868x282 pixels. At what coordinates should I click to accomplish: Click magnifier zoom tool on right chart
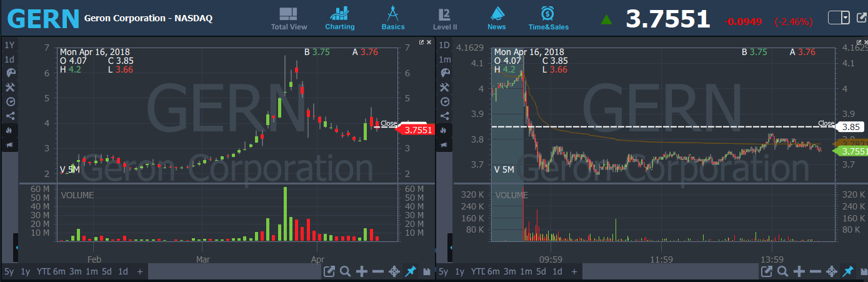click(x=783, y=271)
